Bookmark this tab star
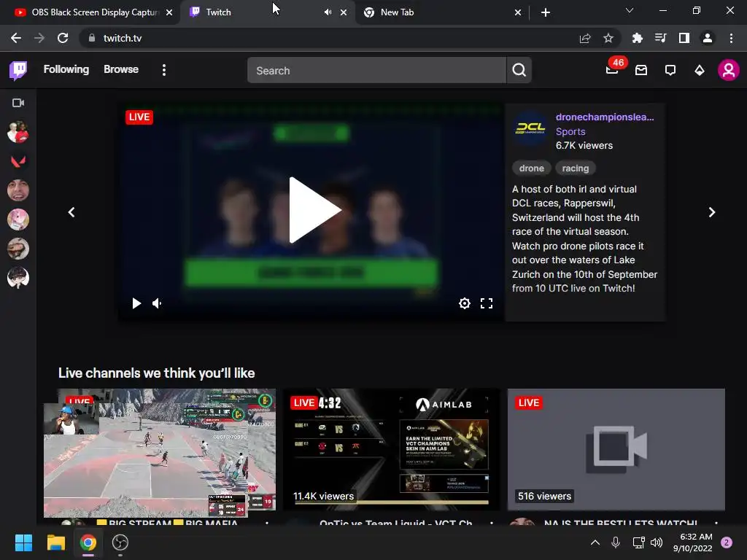 click(x=608, y=38)
